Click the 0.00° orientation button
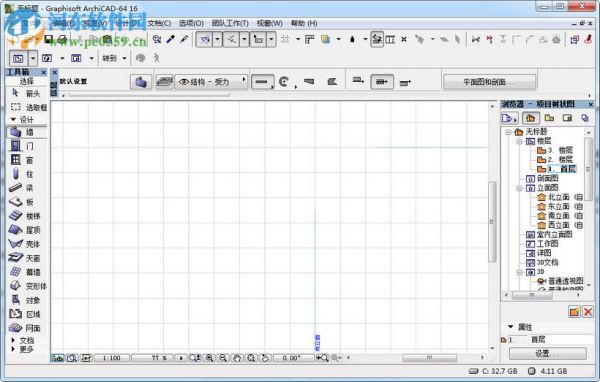Image resolution: width=600 pixels, height=382 pixels. coord(292,358)
